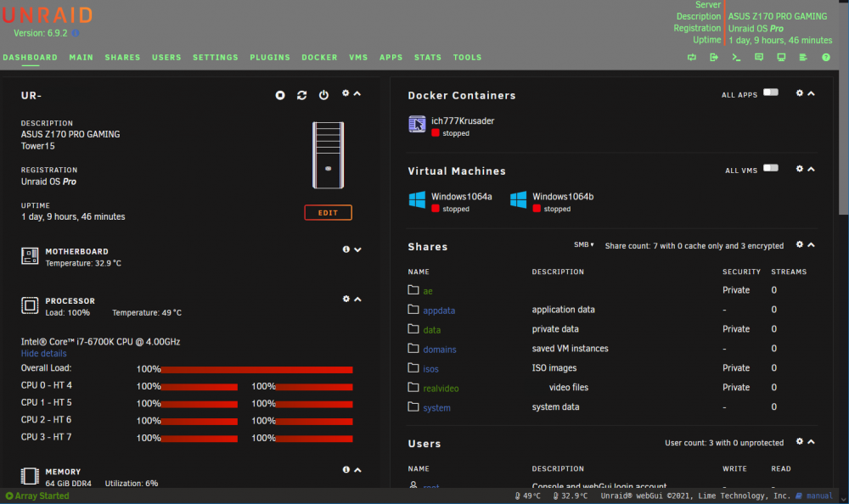Click the CPU 0 load bar
Viewport: 849px width, 504px height.
[200, 387]
